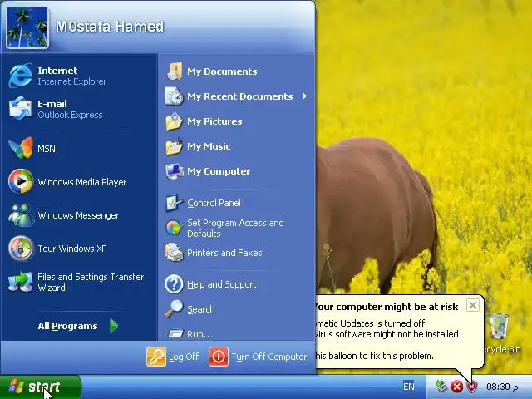Viewport: 532px width, 399px height.
Task: Open the Printers and Faxes icon
Action: point(175,253)
